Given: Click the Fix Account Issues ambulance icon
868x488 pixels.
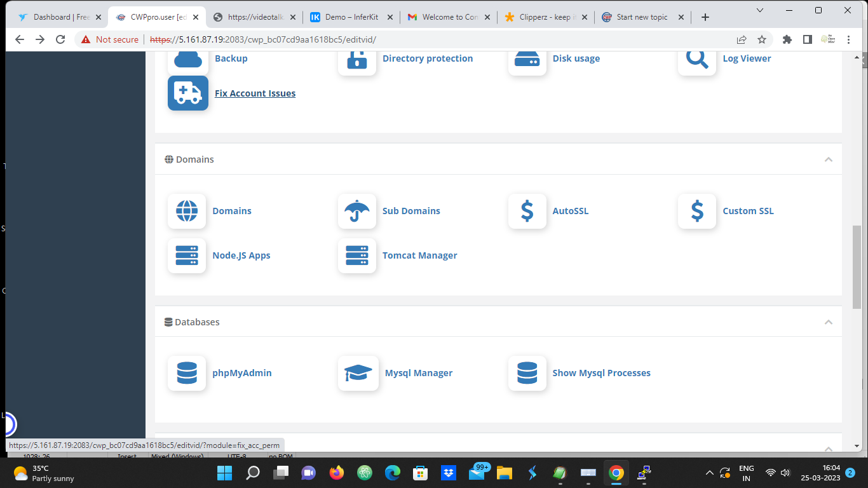Looking at the screenshot, I should (x=188, y=93).
